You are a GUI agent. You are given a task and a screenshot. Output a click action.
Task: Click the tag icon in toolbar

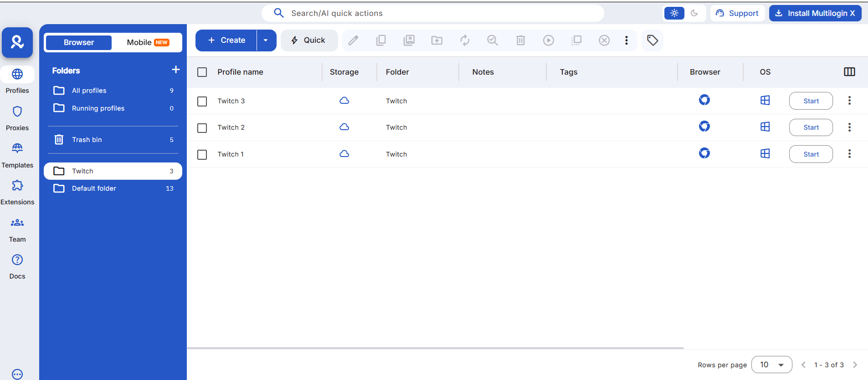click(x=652, y=41)
